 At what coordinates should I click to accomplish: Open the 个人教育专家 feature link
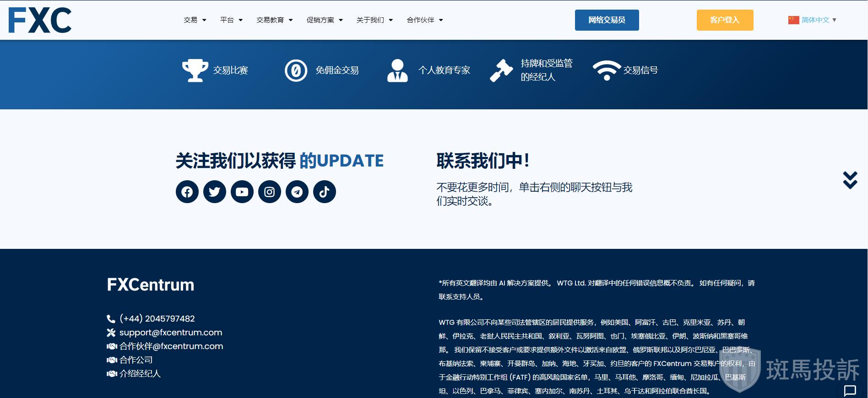(445, 70)
